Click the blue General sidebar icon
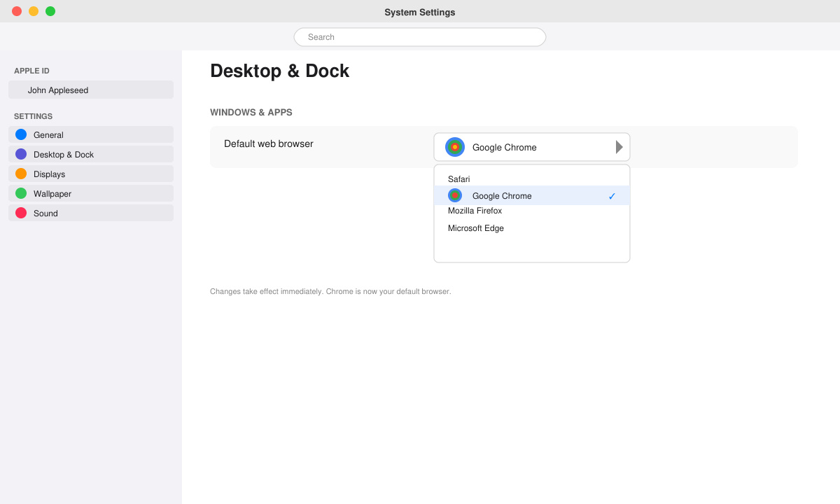This screenshot has width=840, height=504. coord(21,134)
